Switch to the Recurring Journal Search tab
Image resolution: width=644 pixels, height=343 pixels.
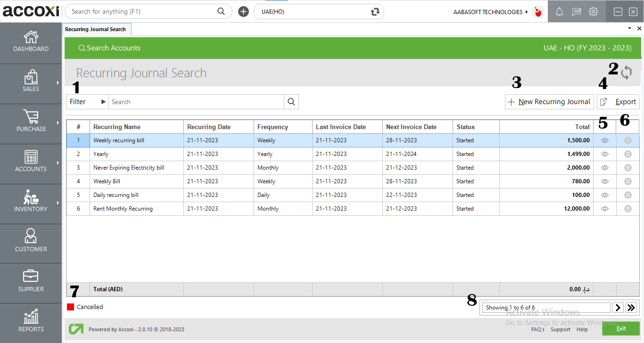click(97, 29)
